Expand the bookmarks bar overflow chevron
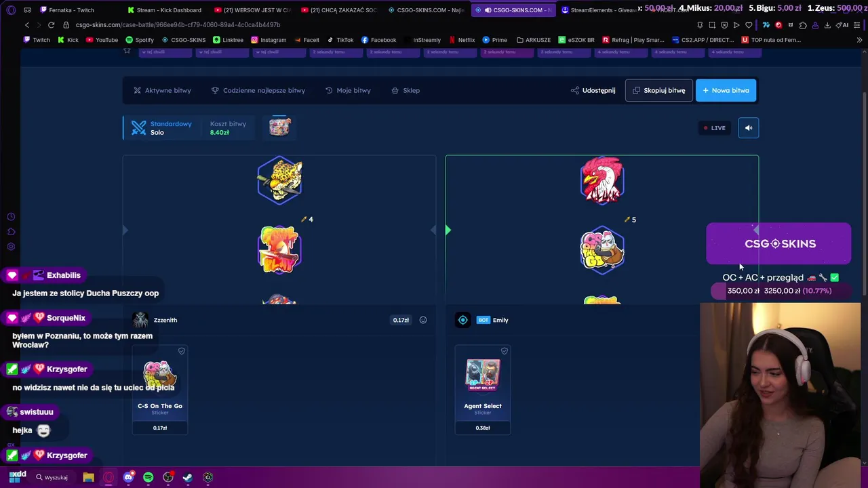 click(859, 40)
